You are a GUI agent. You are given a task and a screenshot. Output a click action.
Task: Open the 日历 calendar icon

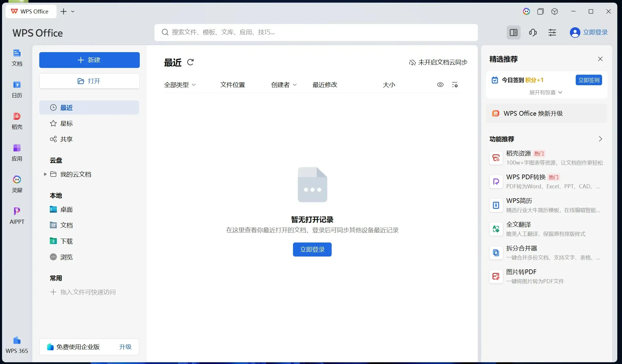[17, 89]
